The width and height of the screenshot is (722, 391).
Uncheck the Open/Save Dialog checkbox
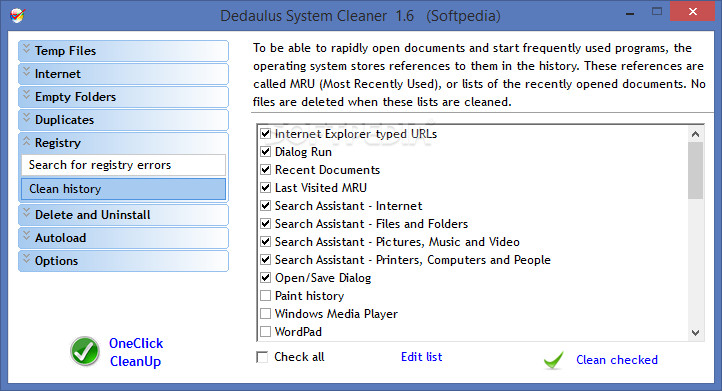pos(265,278)
